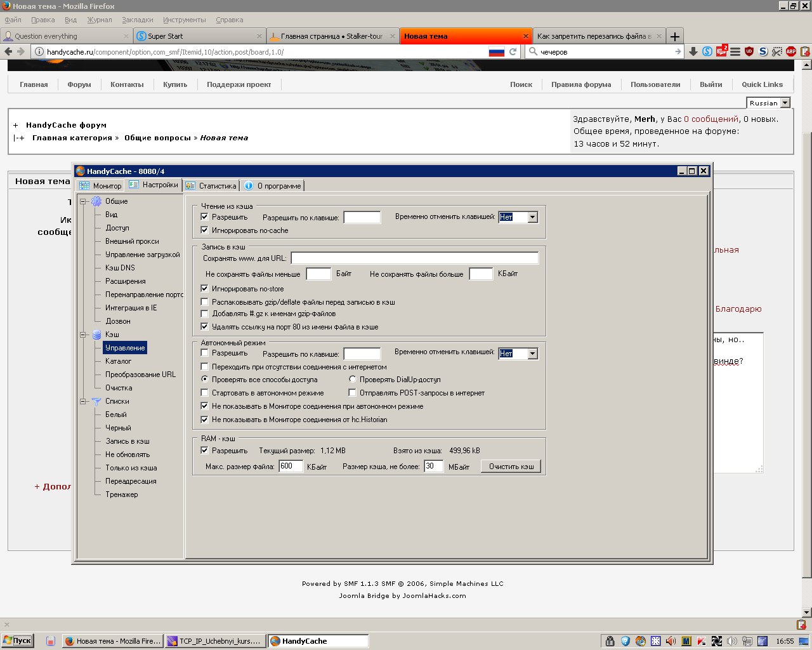Open Временно отменить клавишей dropdown in Чтение из кэша
812x650 pixels.
[x=532, y=217]
